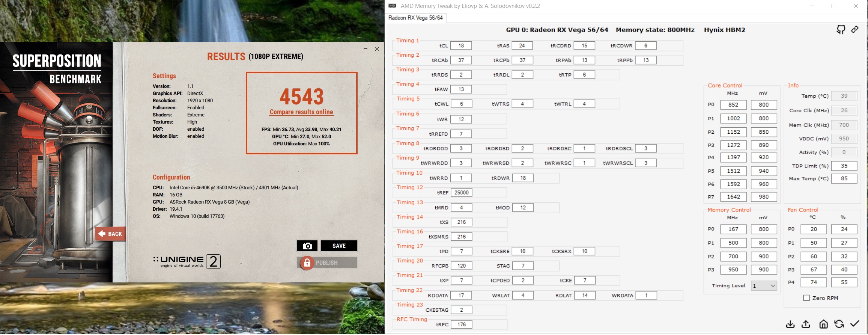Edit Fan Control P4 percent field 55
This screenshot has height=335, width=868.
point(844,282)
